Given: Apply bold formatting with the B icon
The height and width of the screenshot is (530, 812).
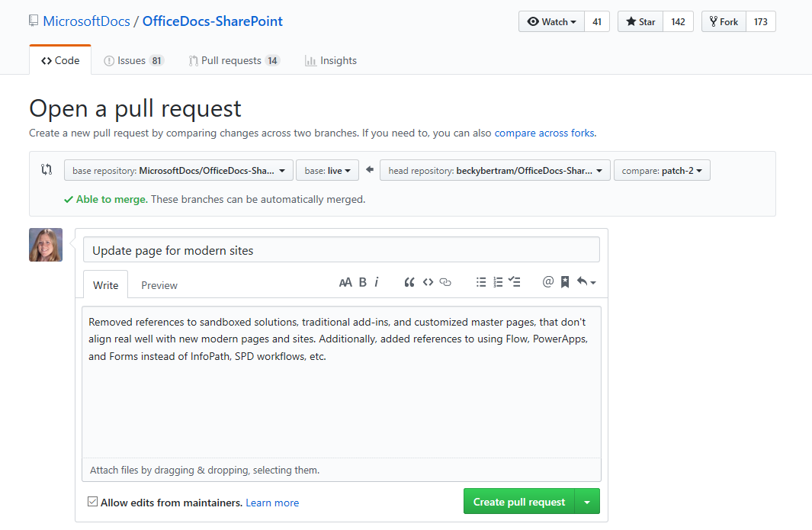Looking at the screenshot, I should 363,282.
